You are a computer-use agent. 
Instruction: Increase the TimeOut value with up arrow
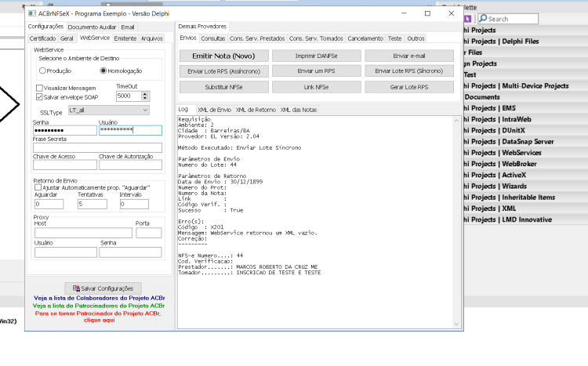pyautogui.click(x=145, y=94)
